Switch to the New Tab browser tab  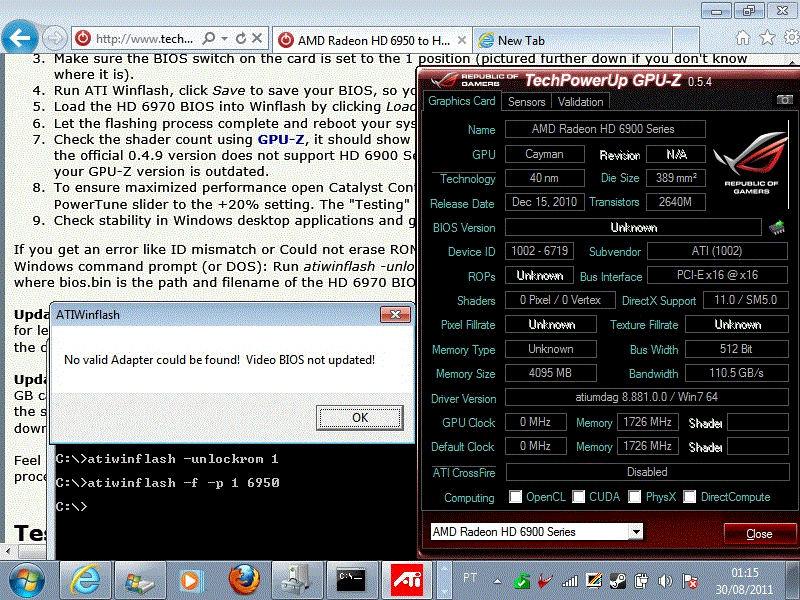click(571, 40)
